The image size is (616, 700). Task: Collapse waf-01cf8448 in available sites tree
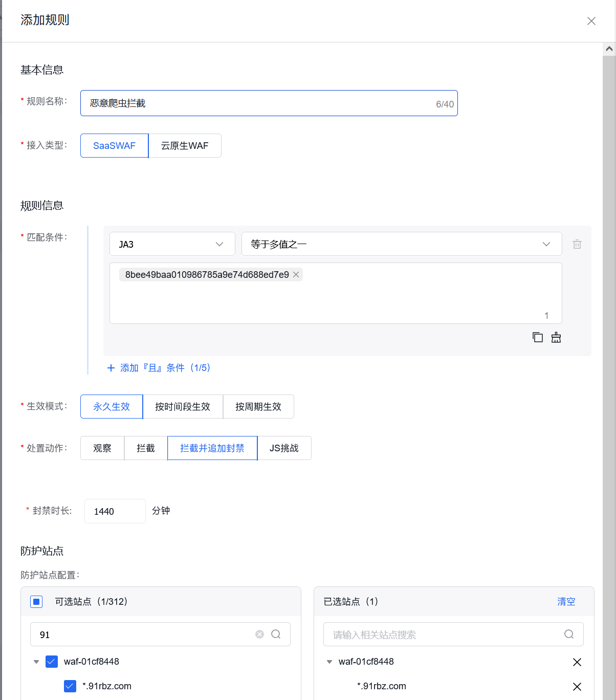(36, 662)
